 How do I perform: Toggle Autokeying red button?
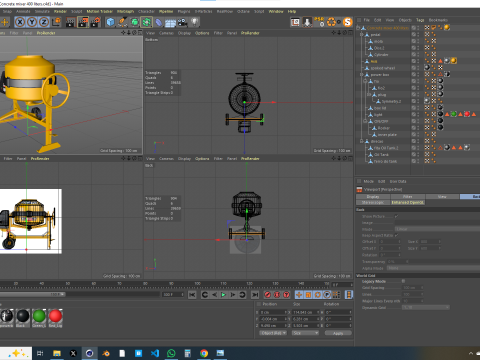pos(277,295)
